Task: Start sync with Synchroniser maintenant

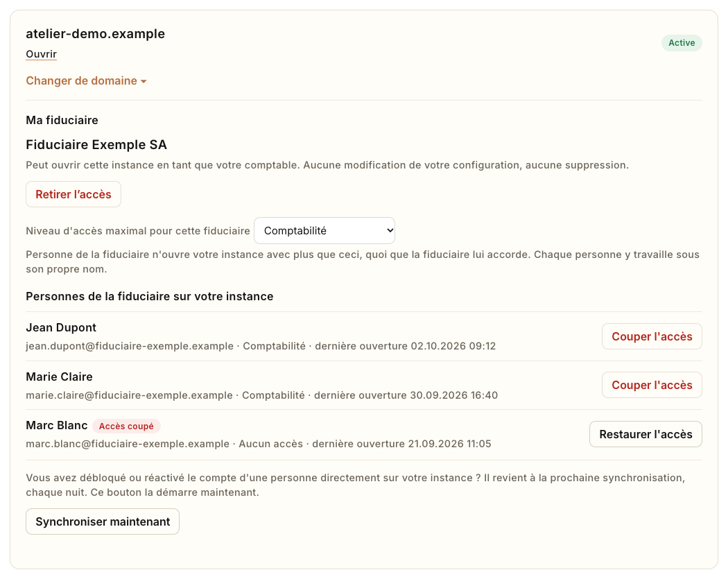Action: (x=103, y=521)
